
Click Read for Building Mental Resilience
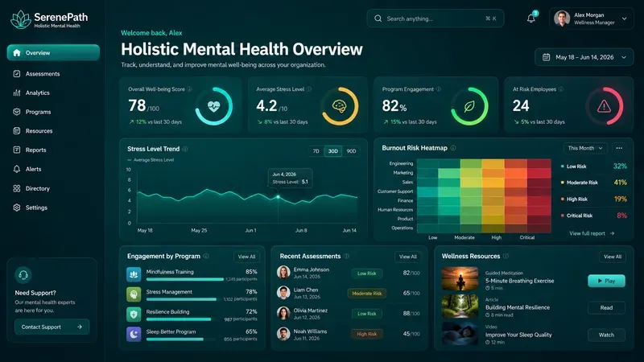(606, 308)
